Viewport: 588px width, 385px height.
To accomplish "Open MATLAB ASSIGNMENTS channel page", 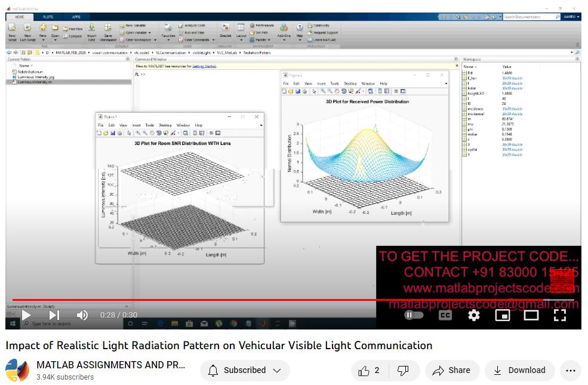I will (110, 365).
